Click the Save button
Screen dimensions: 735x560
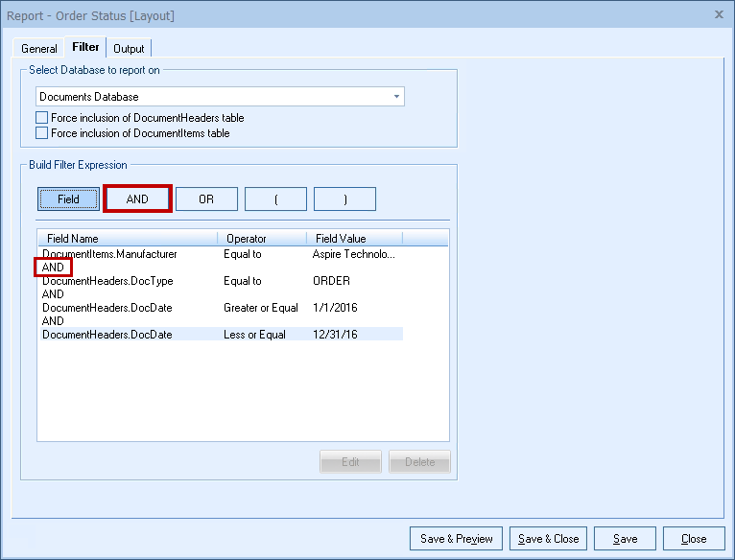coord(625,539)
